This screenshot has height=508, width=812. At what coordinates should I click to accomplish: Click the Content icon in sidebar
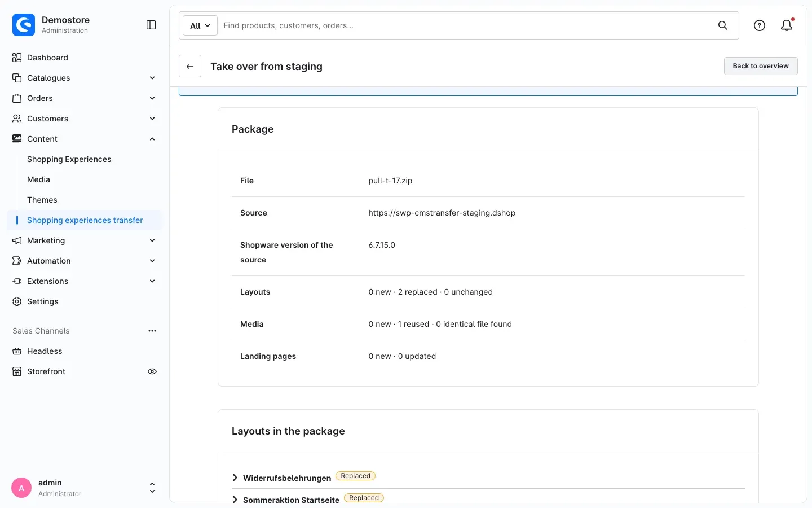(17, 139)
